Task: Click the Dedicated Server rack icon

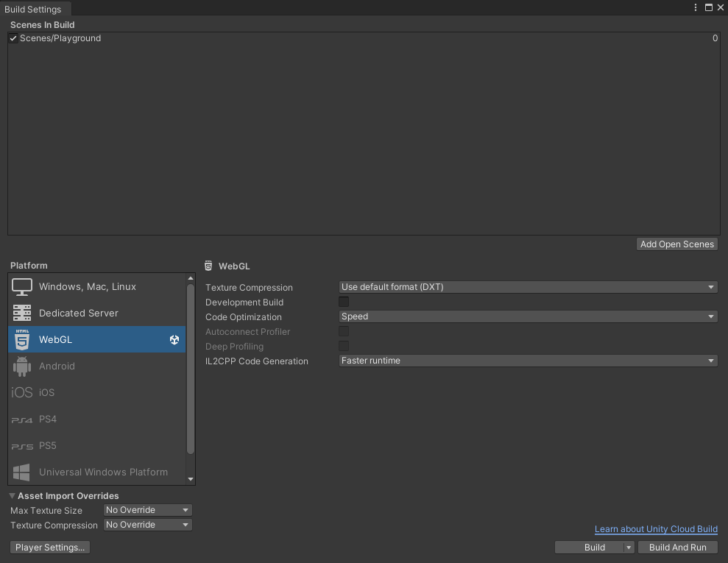Action: 22,314
